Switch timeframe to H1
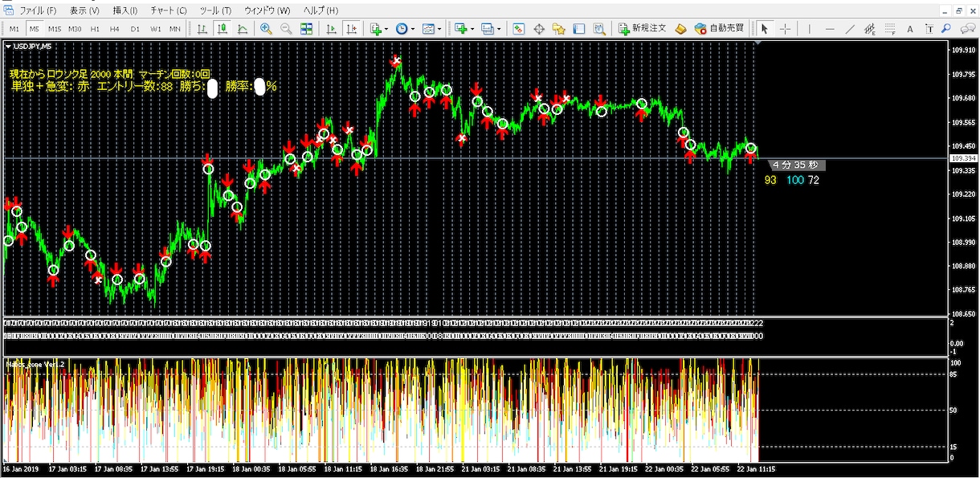The width and height of the screenshot is (980, 478). click(x=95, y=29)
